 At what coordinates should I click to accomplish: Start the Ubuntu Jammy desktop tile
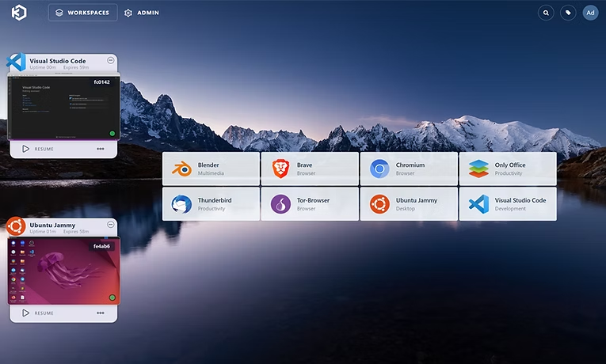tap(409, 204)
